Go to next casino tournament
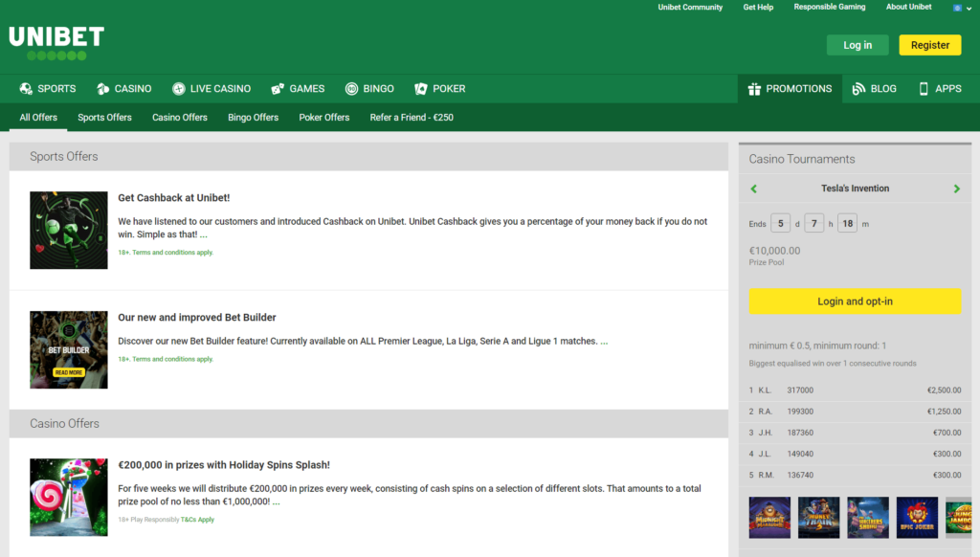This screenshot has height=557, width=980. point(957,189)
